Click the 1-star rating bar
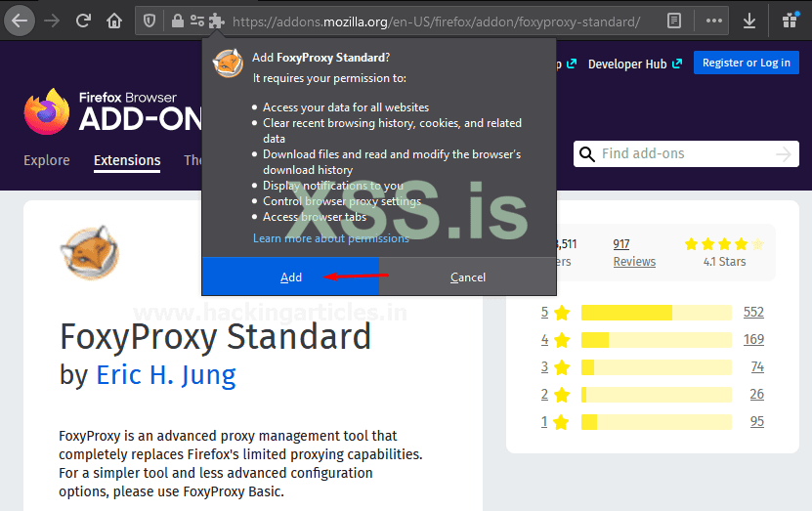812x511 pixels. [656, 422]
